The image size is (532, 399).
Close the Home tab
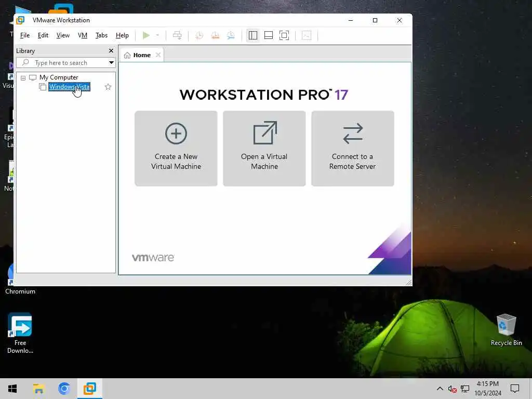(158, 55)
